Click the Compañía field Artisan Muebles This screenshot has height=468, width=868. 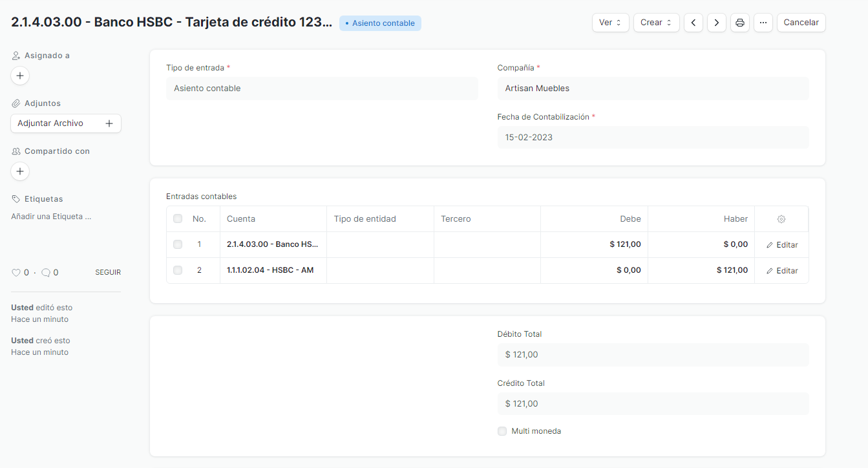point(653,89)
